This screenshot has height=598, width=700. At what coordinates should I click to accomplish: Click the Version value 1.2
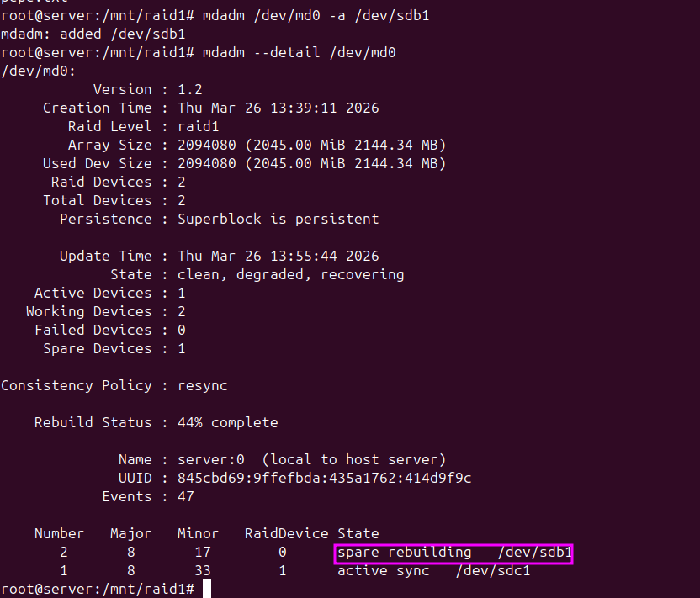(x=189, y=89)
